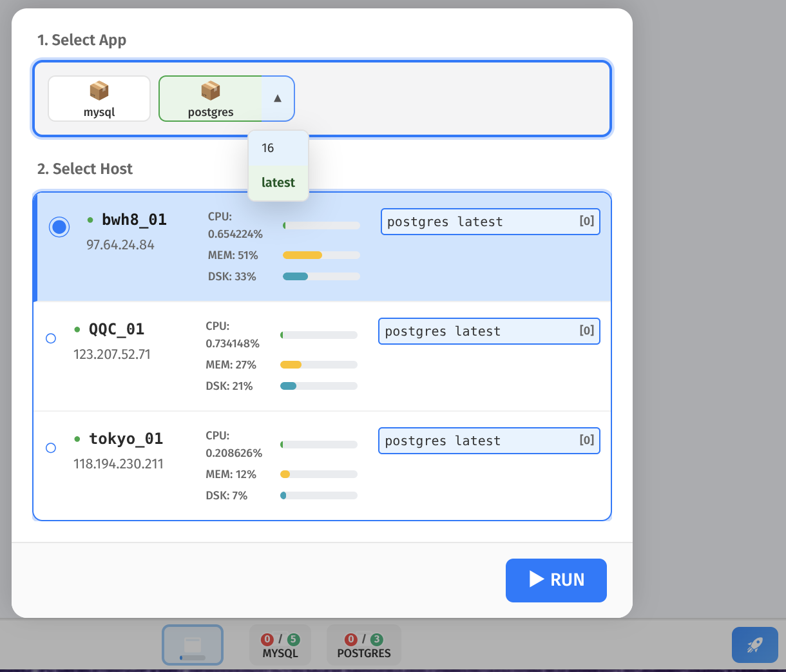786x672 pixels.
Task: Select the bwh8_01 host radio button
Action: [x=59, y=227]
